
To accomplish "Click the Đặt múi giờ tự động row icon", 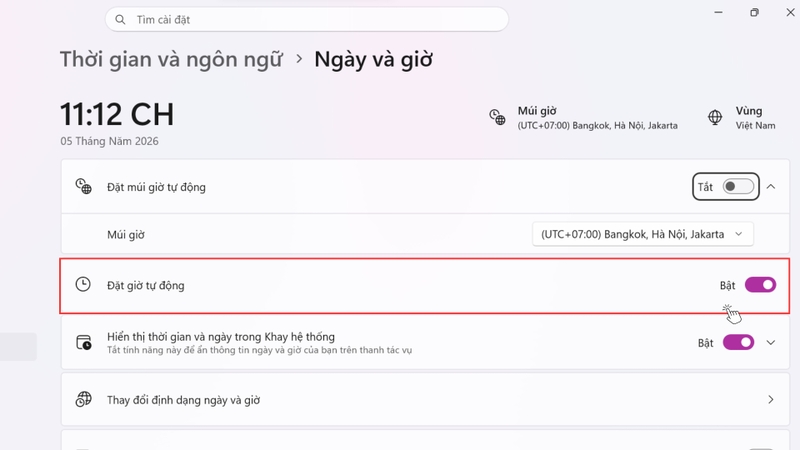I will (x=84, y=186).
